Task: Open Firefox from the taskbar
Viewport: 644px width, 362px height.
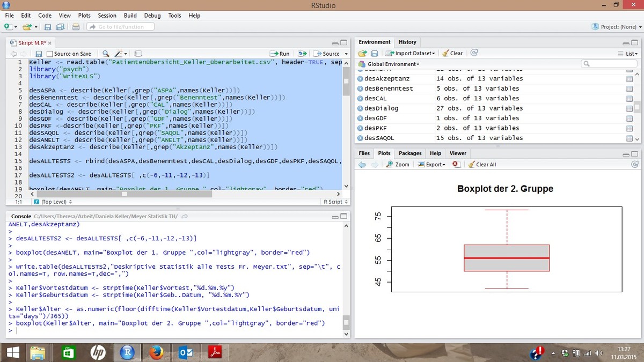Action: [x=157, y=352]
